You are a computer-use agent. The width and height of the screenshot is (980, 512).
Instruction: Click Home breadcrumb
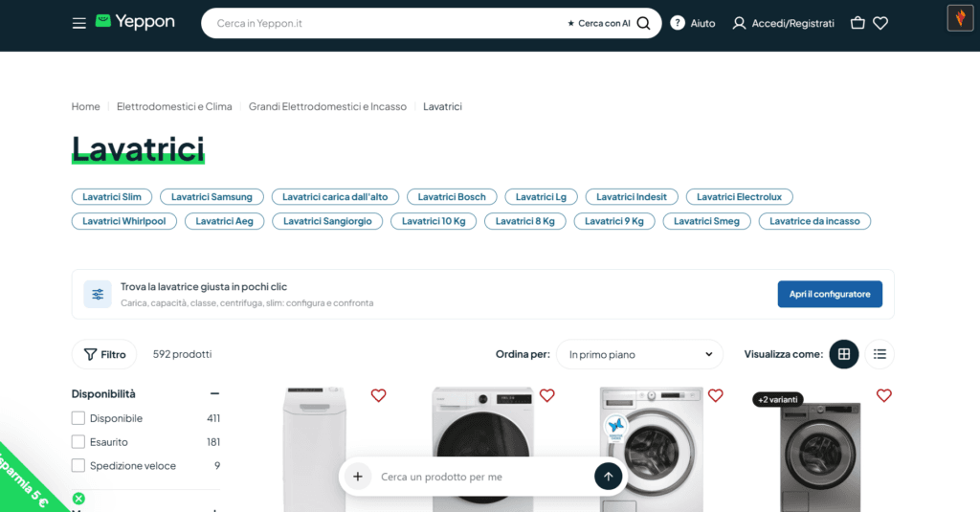pos(85,106)
